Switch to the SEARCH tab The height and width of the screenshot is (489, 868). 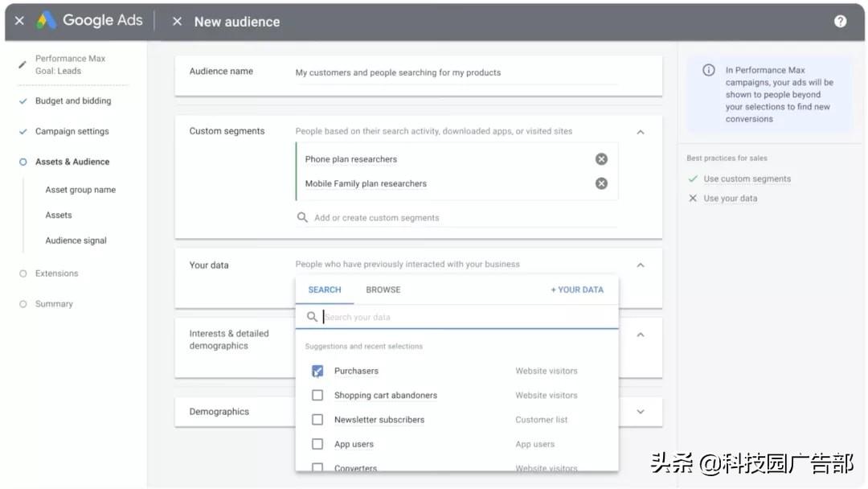[325, 290]
